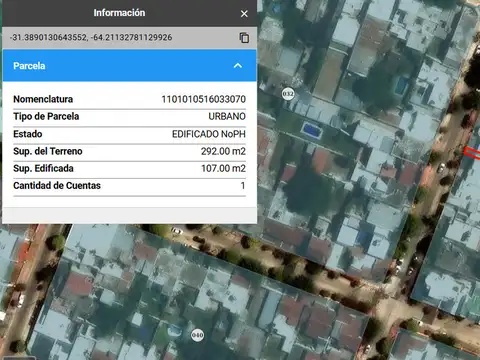
Task: Click the Cantidad de Cuentas label
Action: point(57,186)
